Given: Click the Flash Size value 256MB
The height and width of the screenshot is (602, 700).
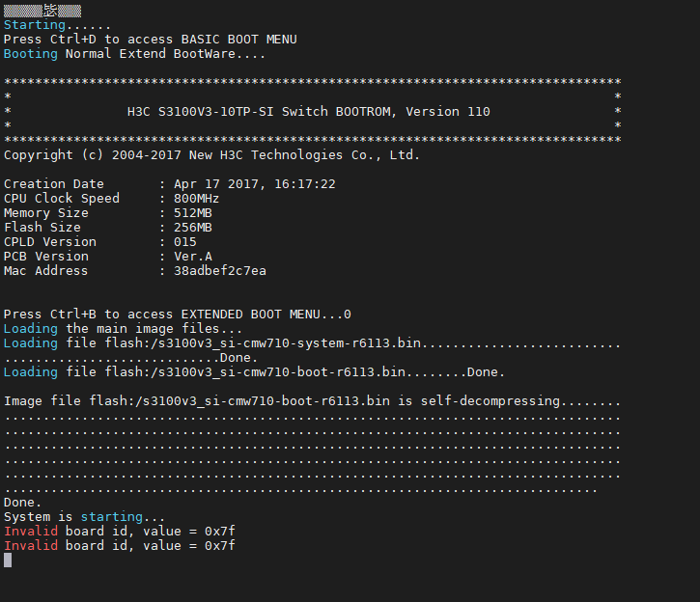Looking at the screenshot, I should (192, 228).
